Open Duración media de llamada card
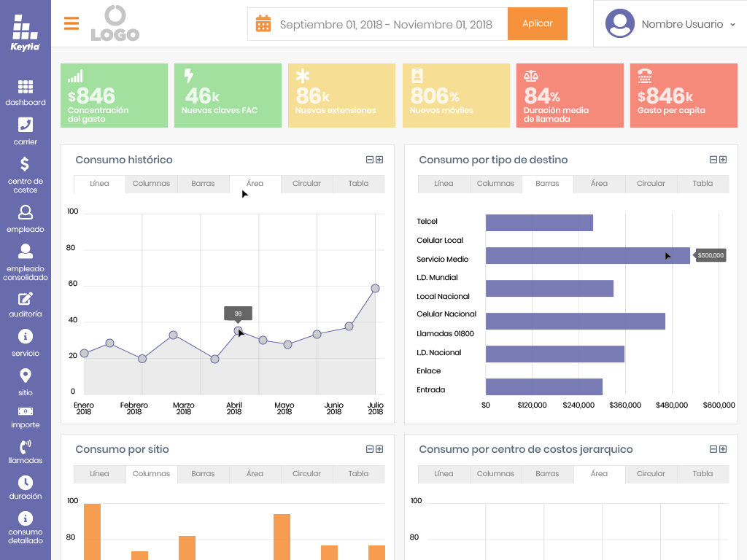 click(570, 96)
